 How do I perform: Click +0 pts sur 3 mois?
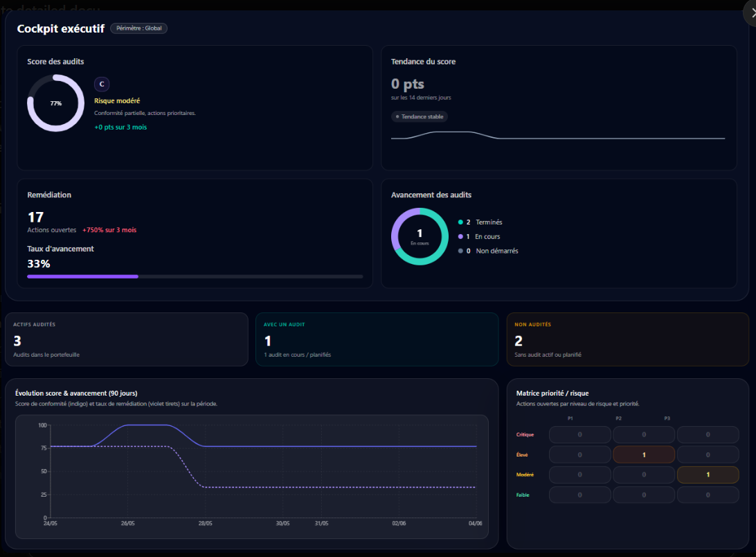[x=120, y=127]
